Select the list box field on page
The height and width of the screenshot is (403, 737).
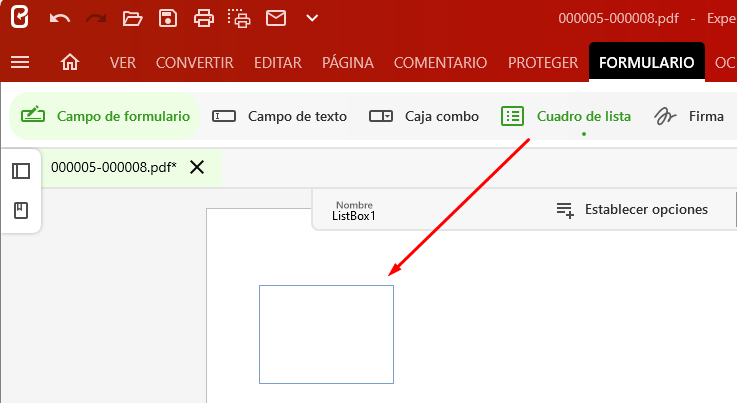(326, 334)
